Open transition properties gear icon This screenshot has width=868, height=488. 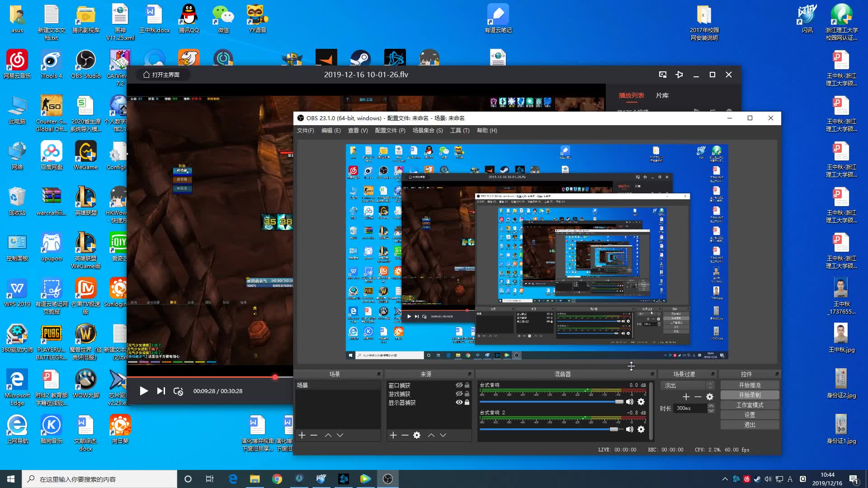point(710,397)
